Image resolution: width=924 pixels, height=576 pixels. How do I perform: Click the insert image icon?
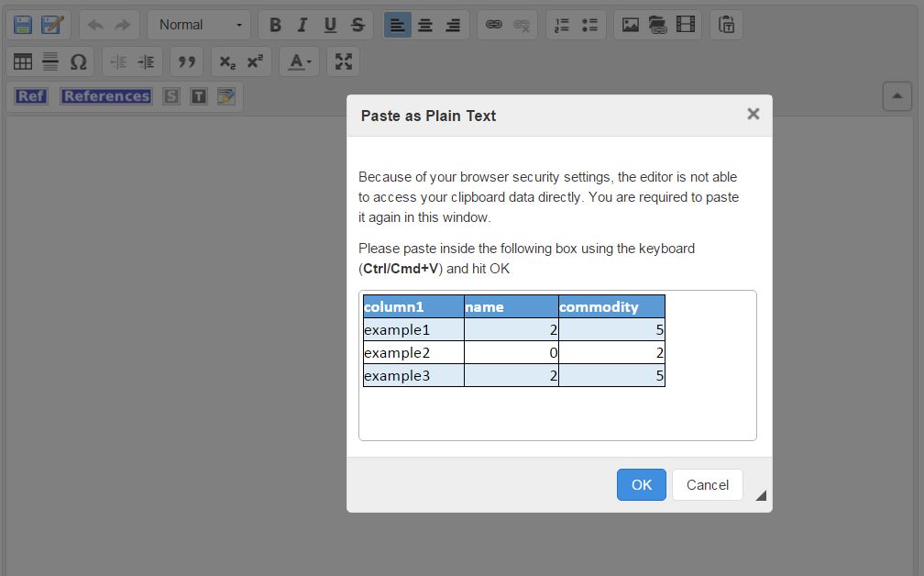[631, 25]
